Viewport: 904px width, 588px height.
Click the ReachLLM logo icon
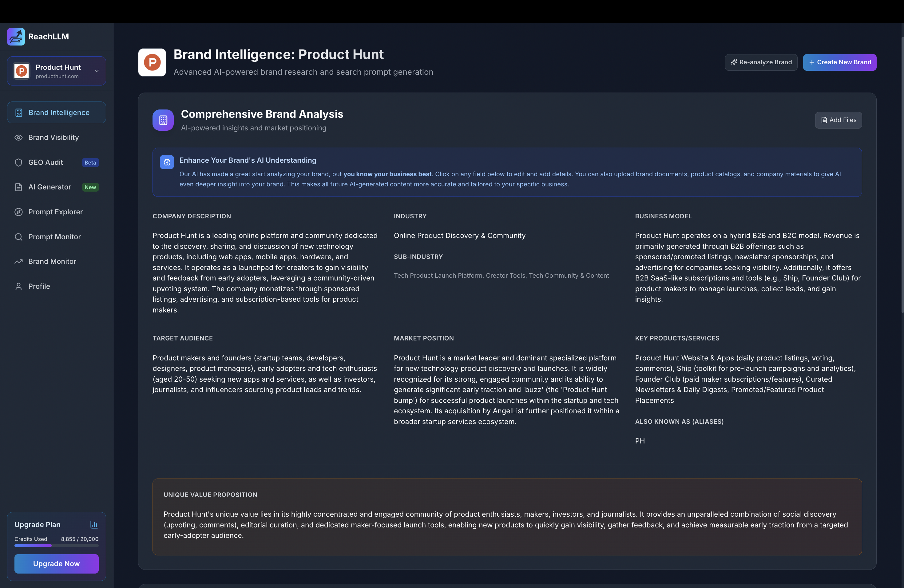16,37
